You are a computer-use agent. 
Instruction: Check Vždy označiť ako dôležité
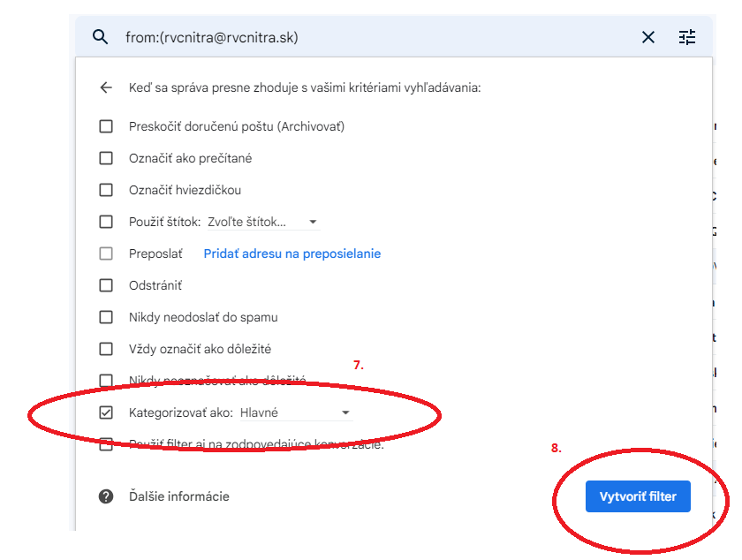pos(106,349)
